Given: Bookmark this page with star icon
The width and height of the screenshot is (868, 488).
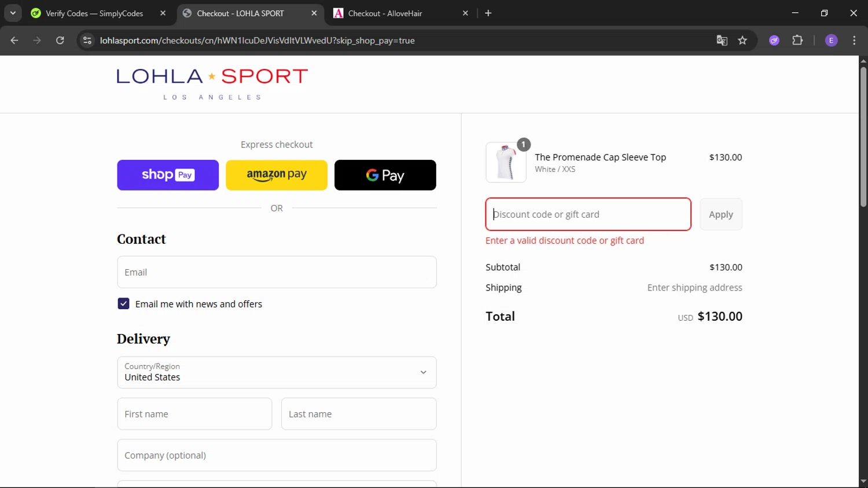Looking at the screenshot, I should tap(742, 41).
